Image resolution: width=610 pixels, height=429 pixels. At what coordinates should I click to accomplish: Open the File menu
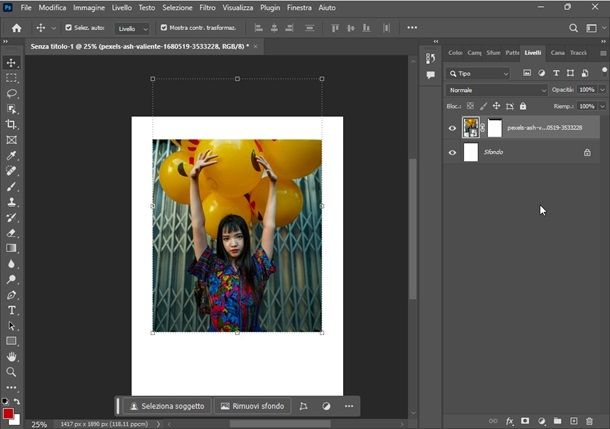26,7
